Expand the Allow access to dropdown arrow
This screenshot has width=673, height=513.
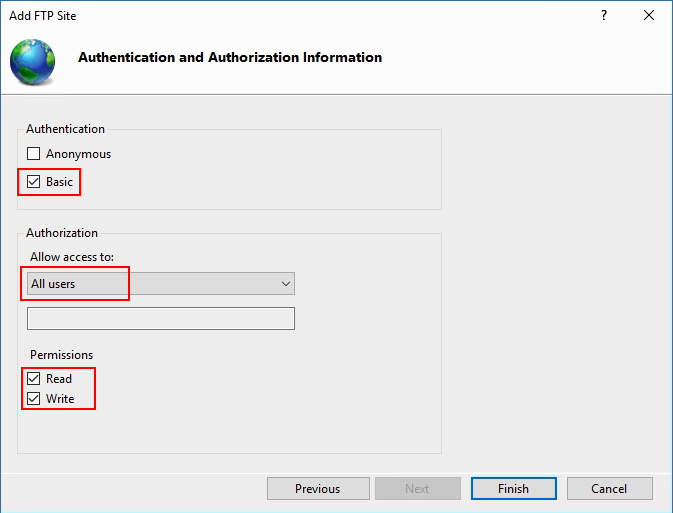coord(286,284)
